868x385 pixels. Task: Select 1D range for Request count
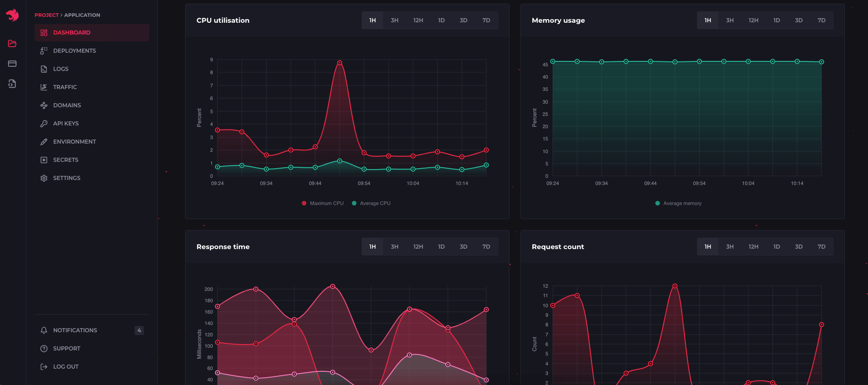tap(776, 247)
